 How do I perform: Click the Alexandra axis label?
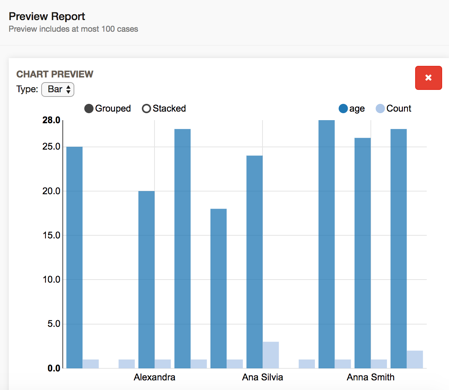154,377
